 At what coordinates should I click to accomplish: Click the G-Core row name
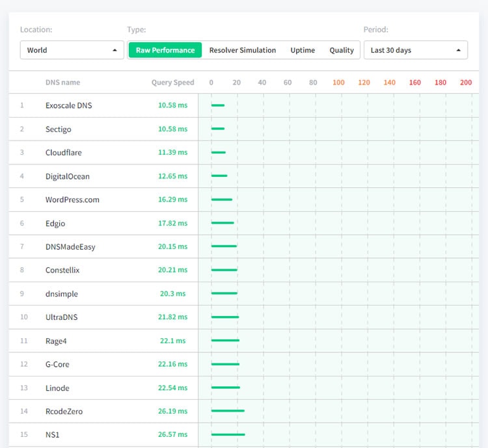pos(57,364)
